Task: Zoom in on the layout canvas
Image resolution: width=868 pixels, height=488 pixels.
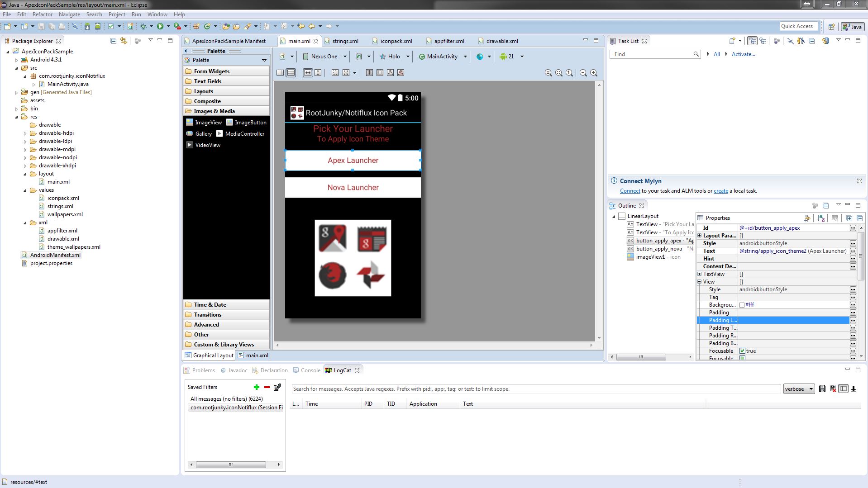Action: 594,73
